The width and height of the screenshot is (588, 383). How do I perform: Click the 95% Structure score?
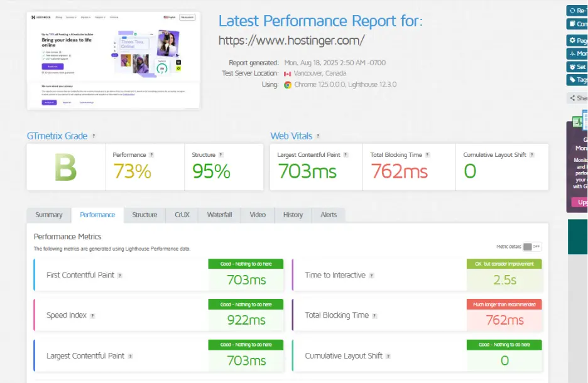click(x=212, y=171)
